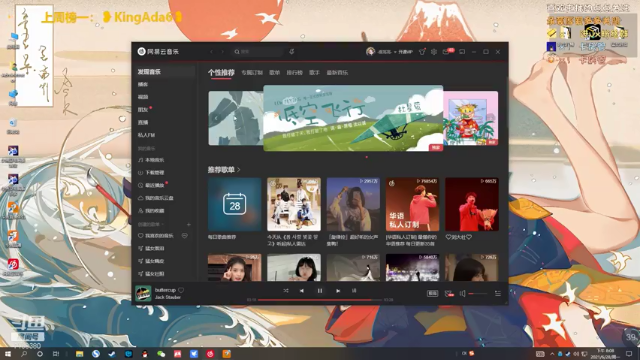Expand the 推荐歌单 section arrow
This screenshot has height=360, width=640.
tap(239, 170)
